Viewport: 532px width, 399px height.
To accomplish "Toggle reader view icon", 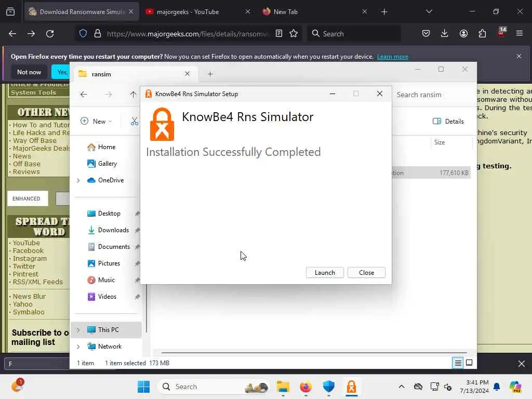I will [279, 34].
